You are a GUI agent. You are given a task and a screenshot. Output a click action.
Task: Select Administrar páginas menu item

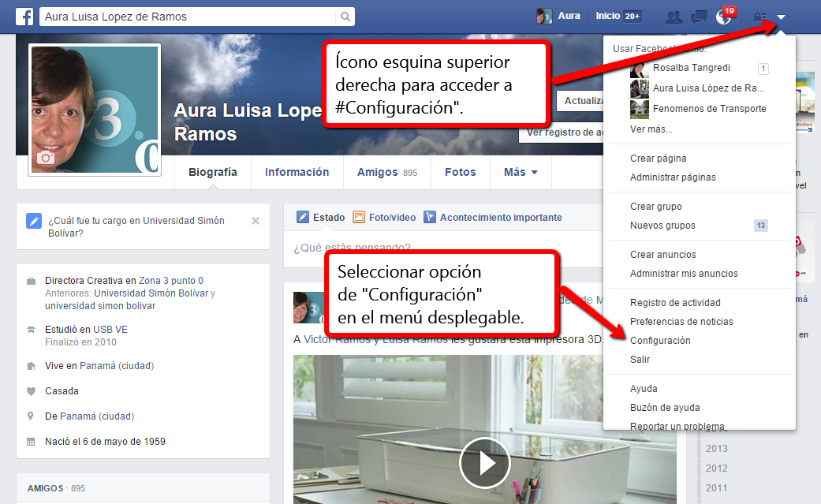tap(673, 177)
